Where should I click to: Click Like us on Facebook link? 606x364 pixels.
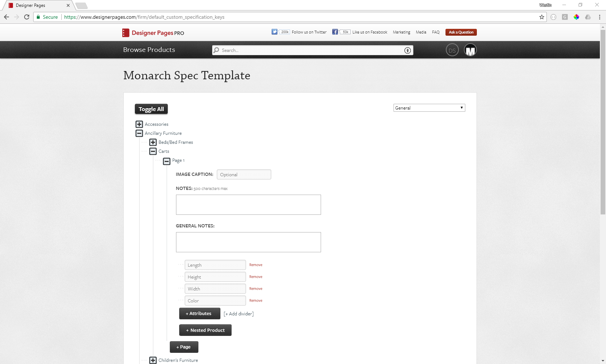(370, 32)
